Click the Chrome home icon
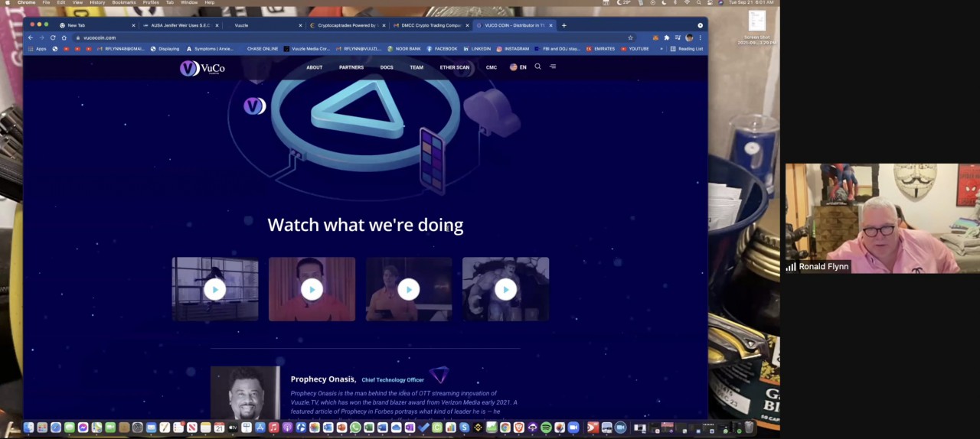This screenshot has width=980, height=439. coord(64,37)
